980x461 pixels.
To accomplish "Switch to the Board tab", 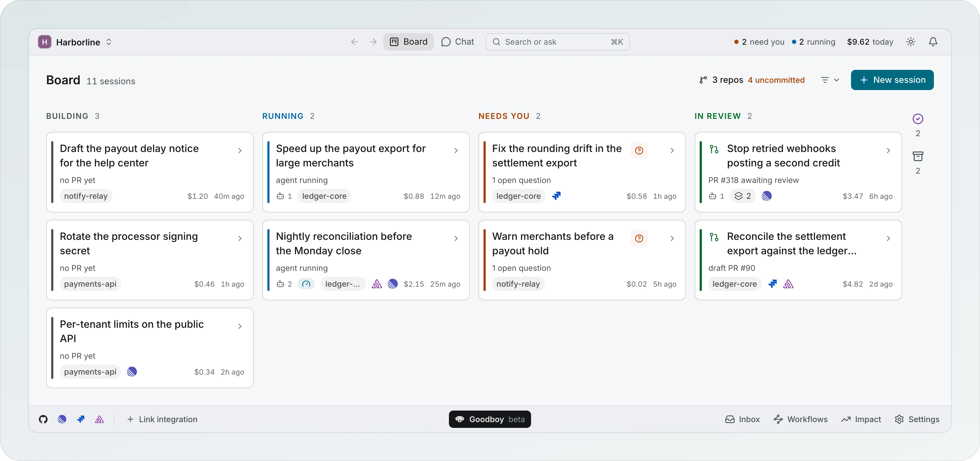I will point(409,42).
